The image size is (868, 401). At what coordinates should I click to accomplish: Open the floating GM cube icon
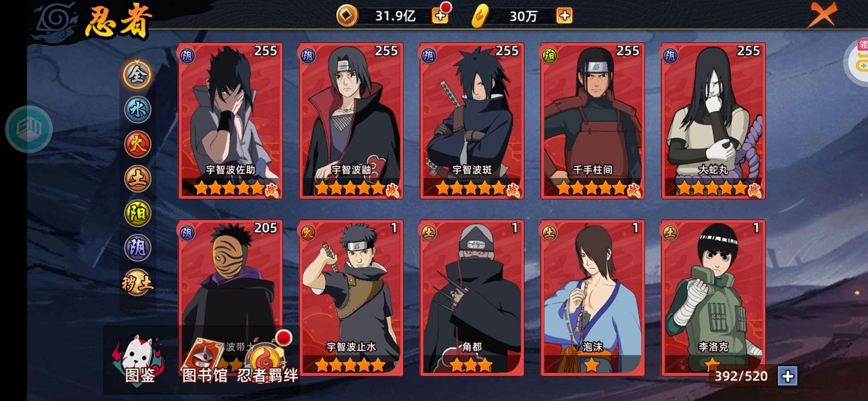[29, 129]
